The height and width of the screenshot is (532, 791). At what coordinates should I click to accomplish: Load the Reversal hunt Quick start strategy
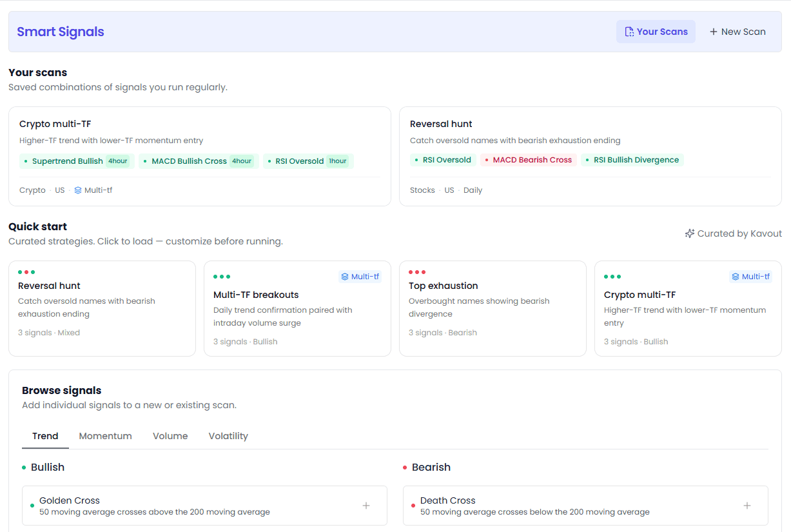pos(102,308)
